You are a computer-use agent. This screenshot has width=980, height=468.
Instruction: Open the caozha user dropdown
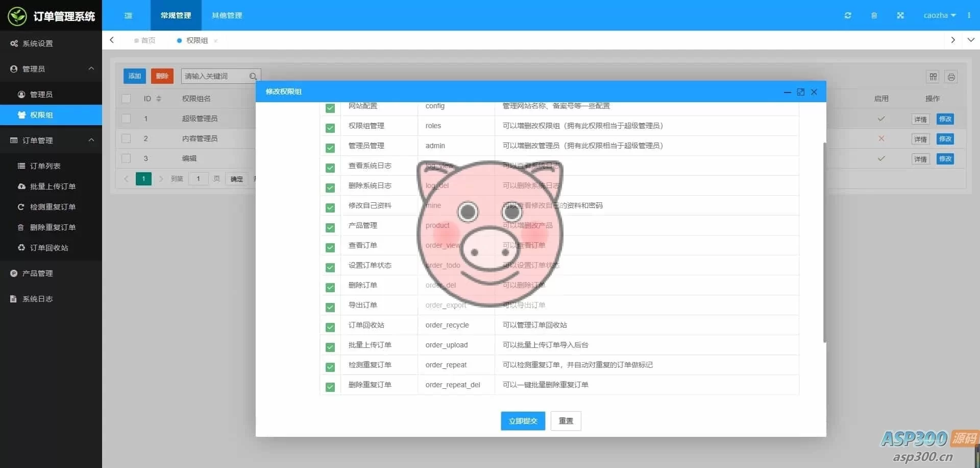click(939, 15)
